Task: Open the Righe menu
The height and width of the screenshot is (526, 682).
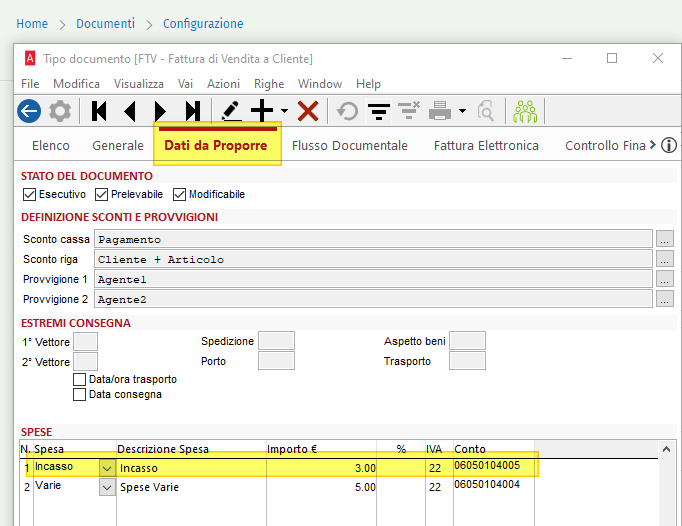Action: click(269, 84)
